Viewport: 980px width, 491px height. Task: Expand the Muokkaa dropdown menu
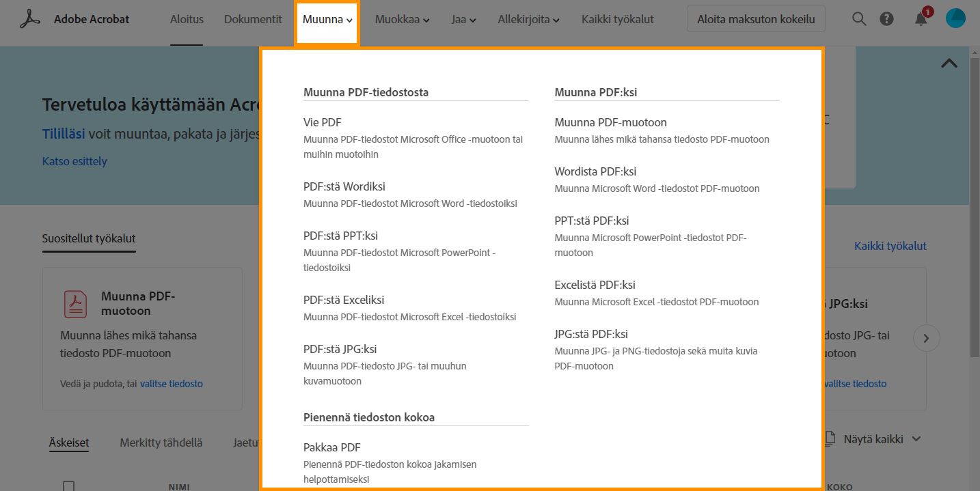[x=402, y=20]
